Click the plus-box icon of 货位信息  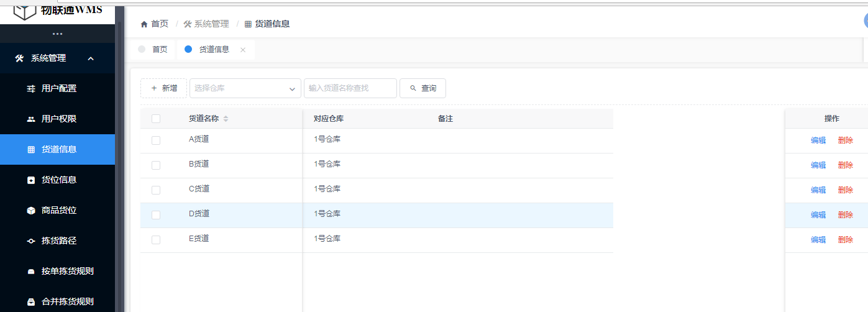coord(31,180)
